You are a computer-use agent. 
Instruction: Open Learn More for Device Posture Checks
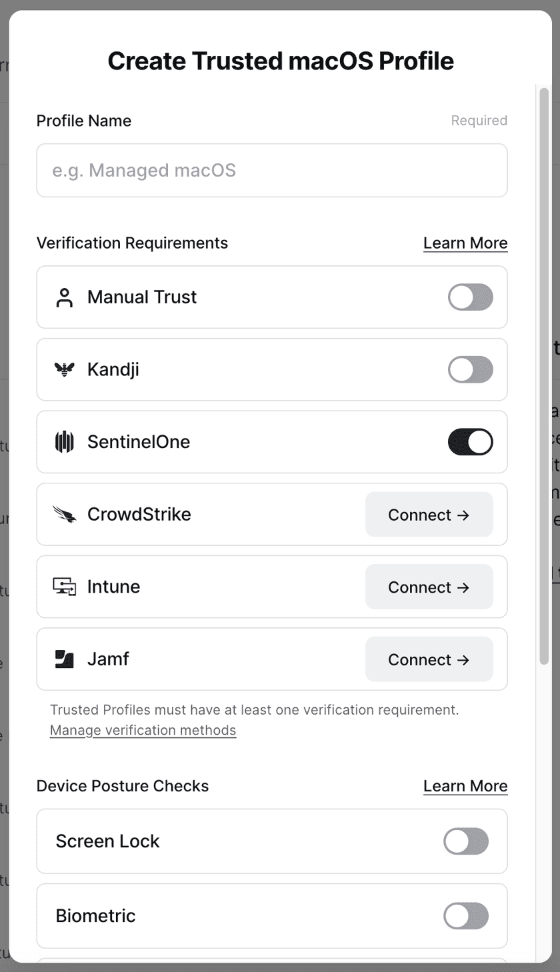coord(465,786)
